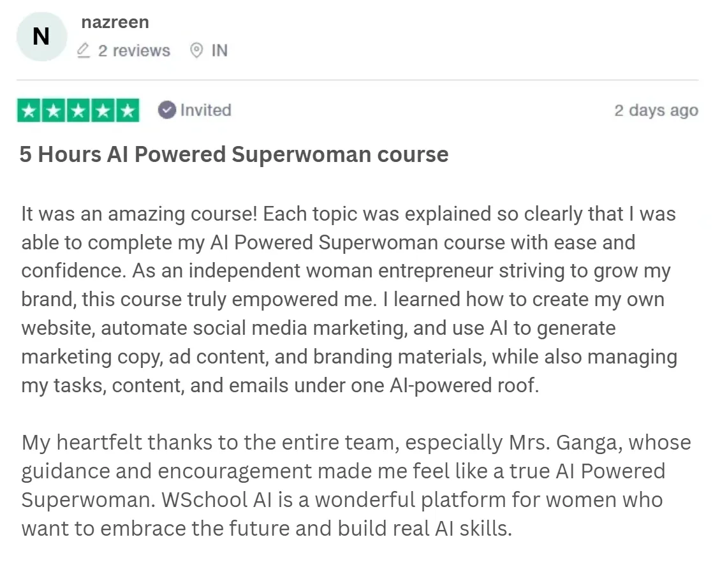Click the fourth green rating star

pyautogui.click(x=102, y=110)
